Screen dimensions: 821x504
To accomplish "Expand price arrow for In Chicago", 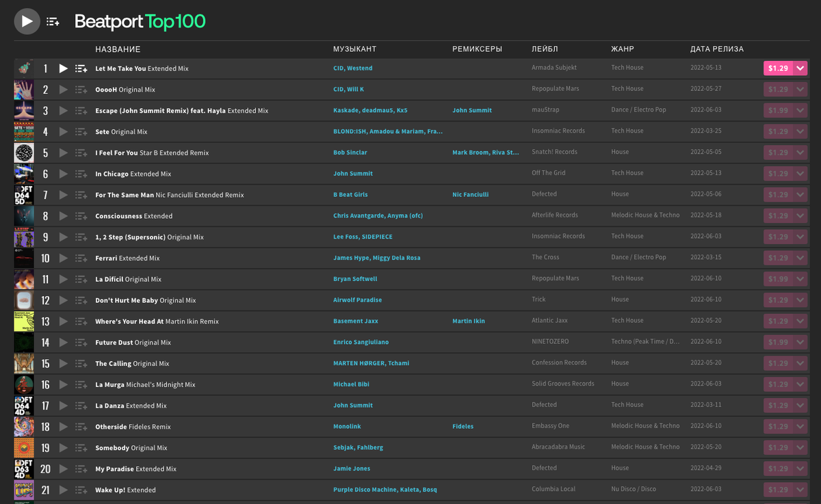I will [800, 174].
